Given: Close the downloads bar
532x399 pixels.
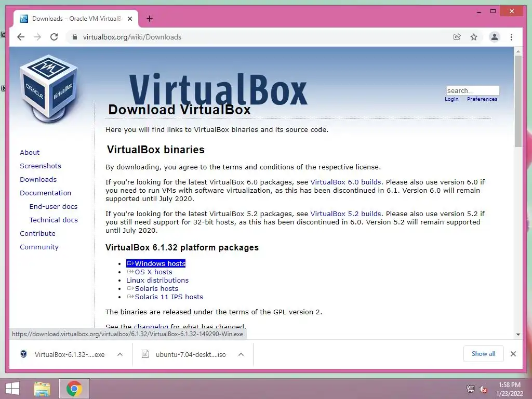Looking at the screenshot, I should click(x=513, y=354).
